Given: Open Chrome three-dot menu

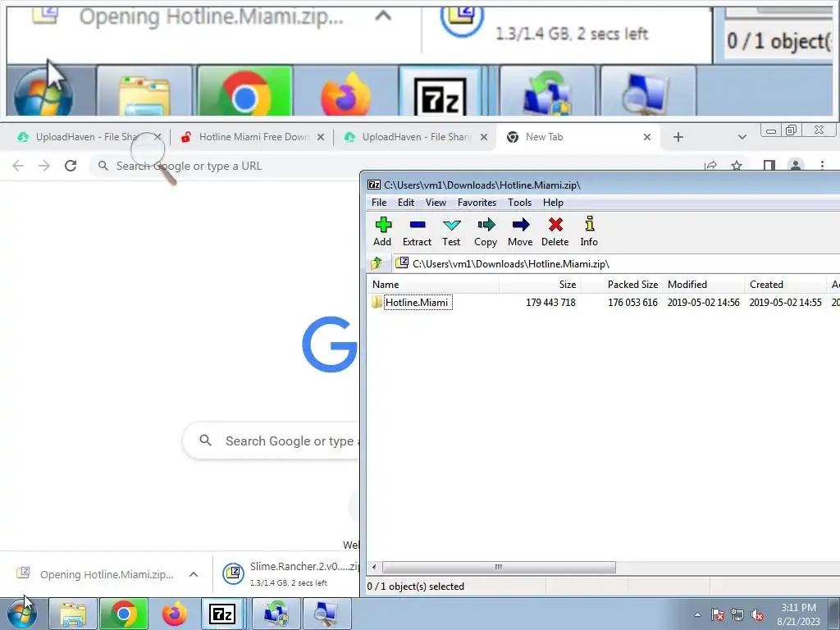Looking at the screenshot, I should click(x=822, y=166).
